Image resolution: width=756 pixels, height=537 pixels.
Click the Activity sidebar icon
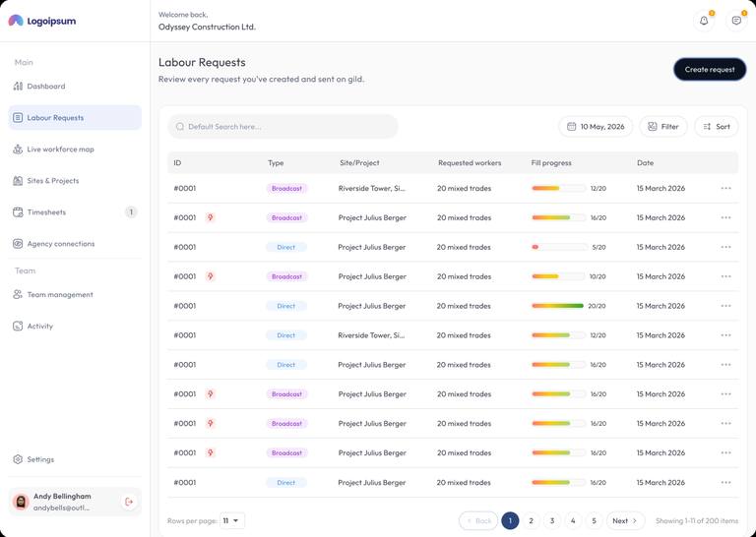pos(18,327)
